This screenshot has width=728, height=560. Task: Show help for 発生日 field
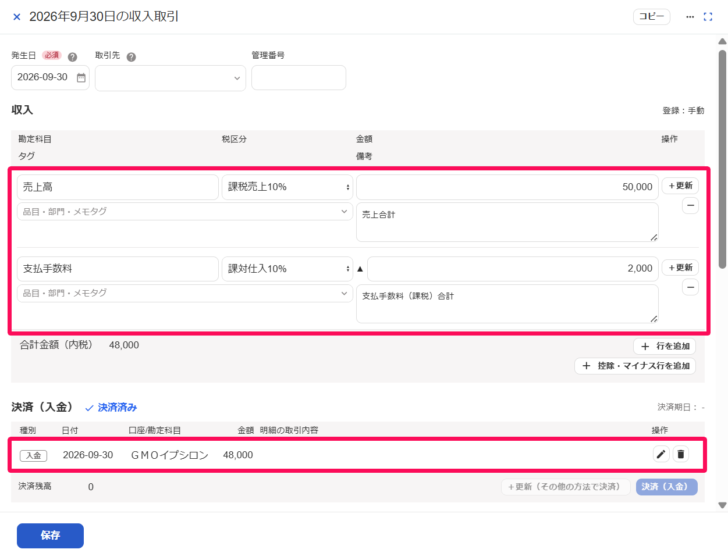tap(73, 57)
